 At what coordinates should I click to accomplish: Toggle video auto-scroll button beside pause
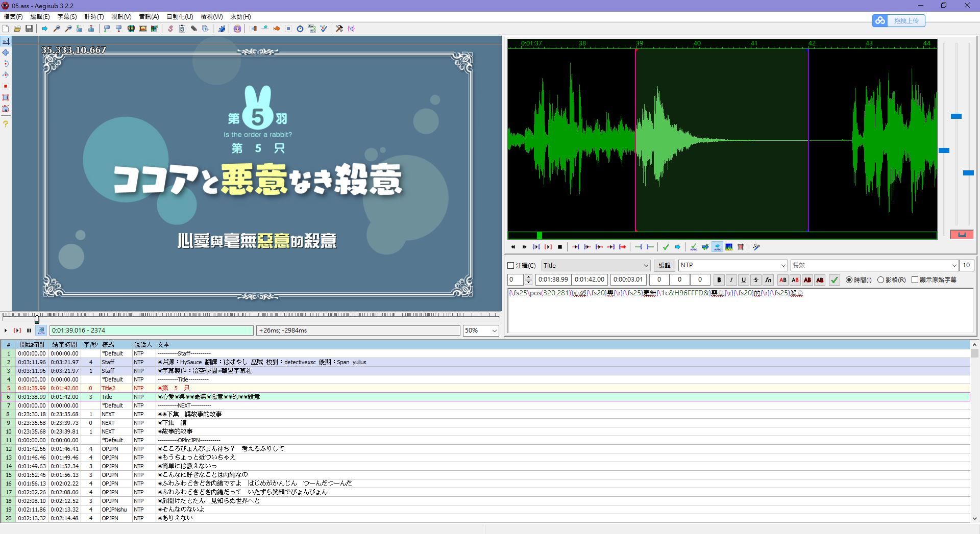41,330
